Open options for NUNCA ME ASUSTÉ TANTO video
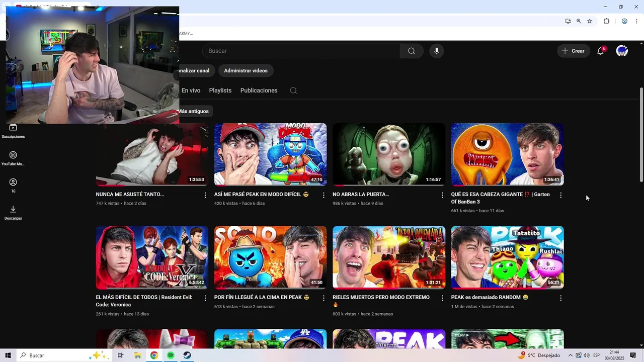644x362 pixels. point(205,195)
